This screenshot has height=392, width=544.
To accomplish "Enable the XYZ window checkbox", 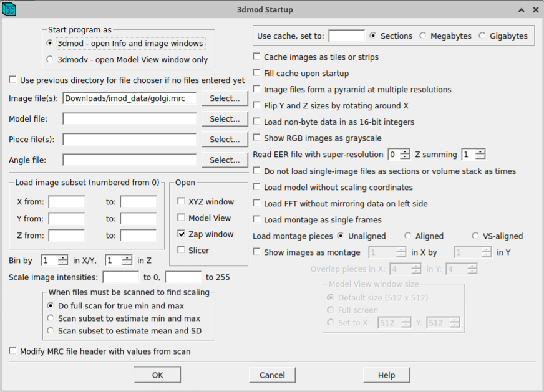I will click(x=182, y=202).
